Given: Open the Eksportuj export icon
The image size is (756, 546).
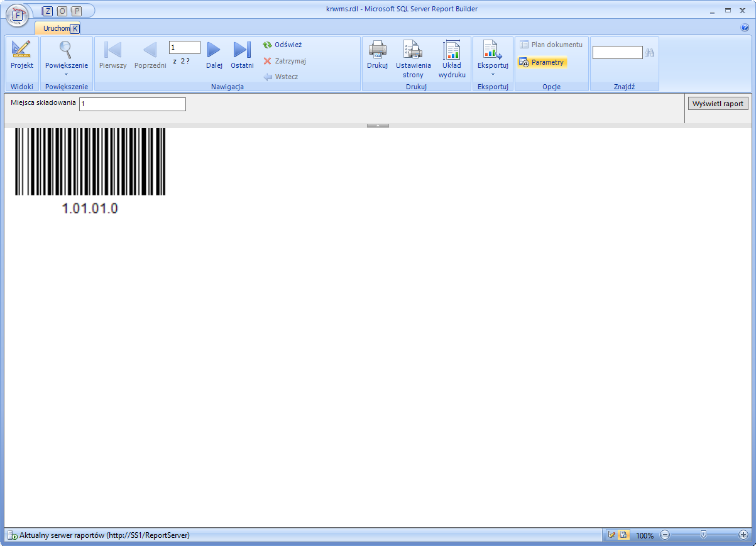Looking at the screenshot, I should click(492, 50).
